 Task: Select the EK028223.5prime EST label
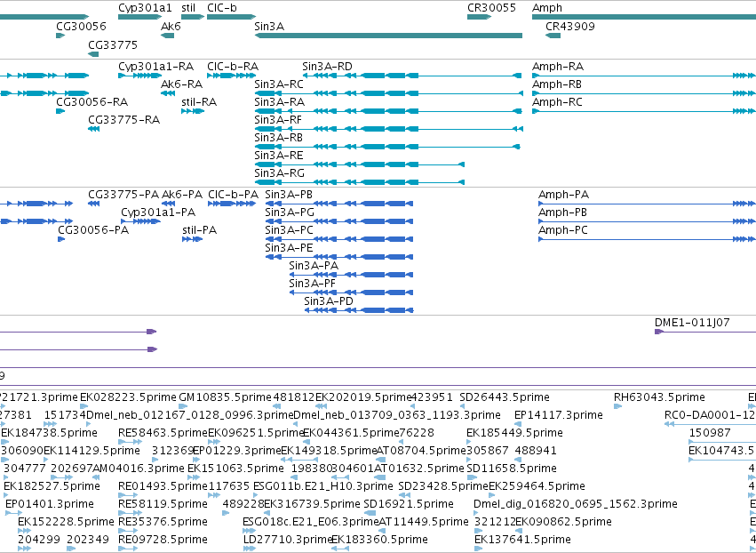[128, 397]
